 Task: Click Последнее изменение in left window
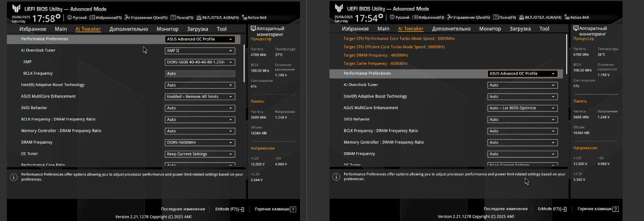tap(183, 209)
